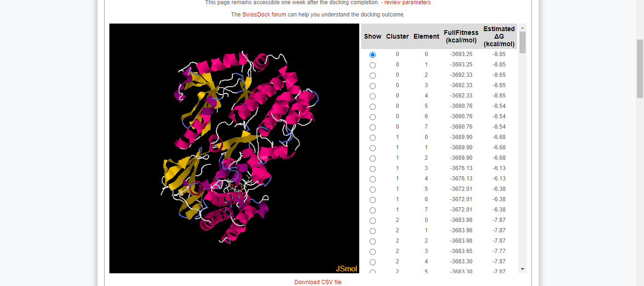Click the FullFitness column header
Image resolution: width=644 pixels, height=286 pixels.
click(x=461, y=36)
